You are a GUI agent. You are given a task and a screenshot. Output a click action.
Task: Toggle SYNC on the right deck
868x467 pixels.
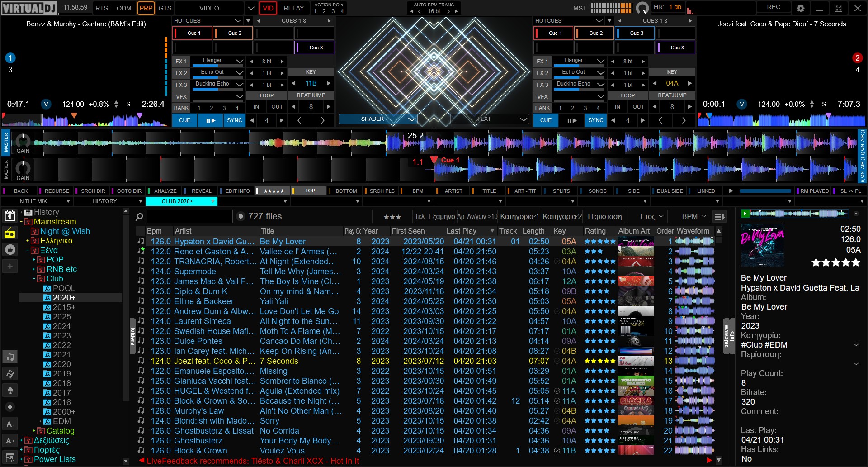pos(596,120)
